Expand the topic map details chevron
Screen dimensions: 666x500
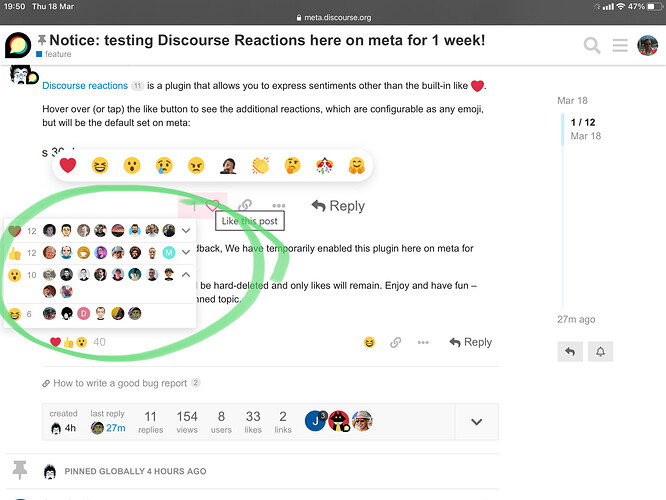pos(477,422)
